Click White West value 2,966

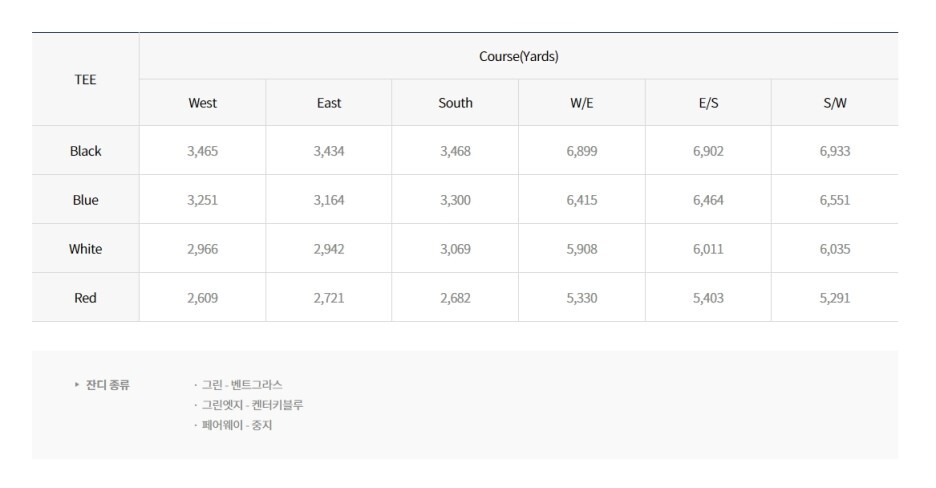[x=202, y=249]
